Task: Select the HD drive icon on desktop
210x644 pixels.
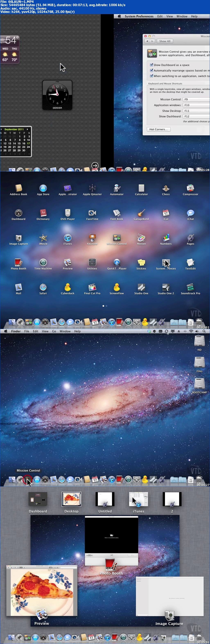Action: coord(199,343)
